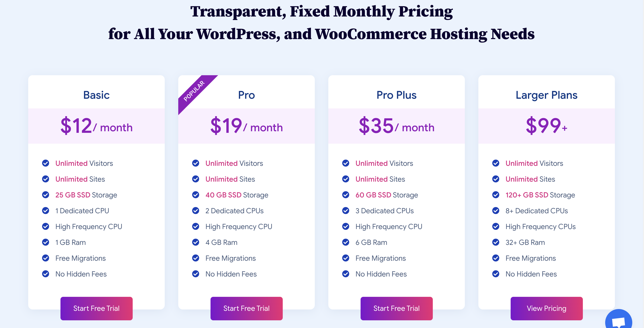Click the $99+ price on Larger Plans

pyautogui.click(x=546, y=126)
